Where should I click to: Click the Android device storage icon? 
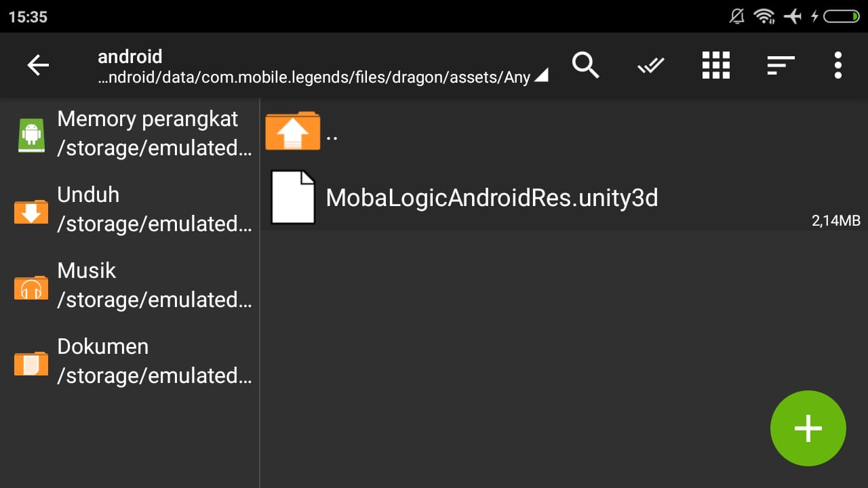coord(31,135)
